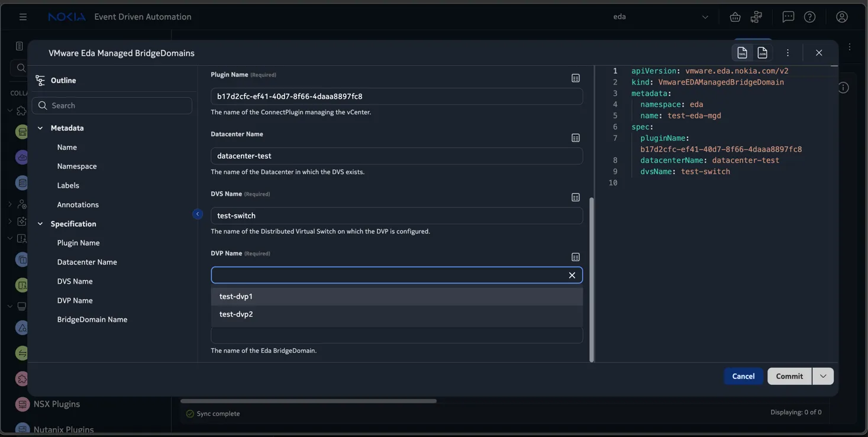
Task: Click the Outline search field
Action: point(112,105)
